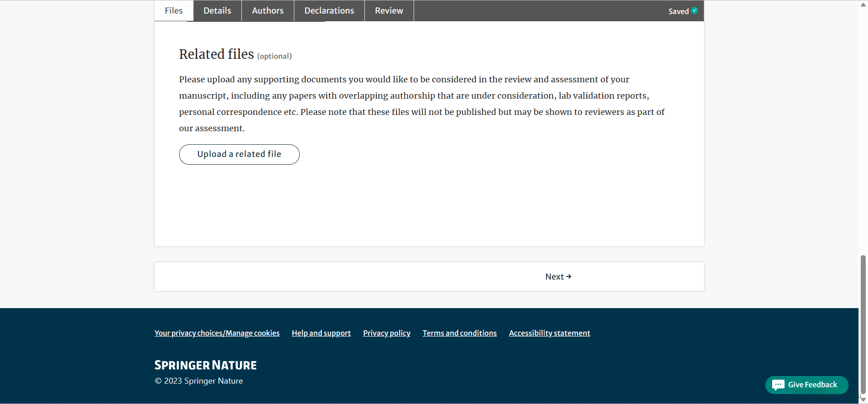
Task: Switch to the Files tab
Action: tap(174, 11)
